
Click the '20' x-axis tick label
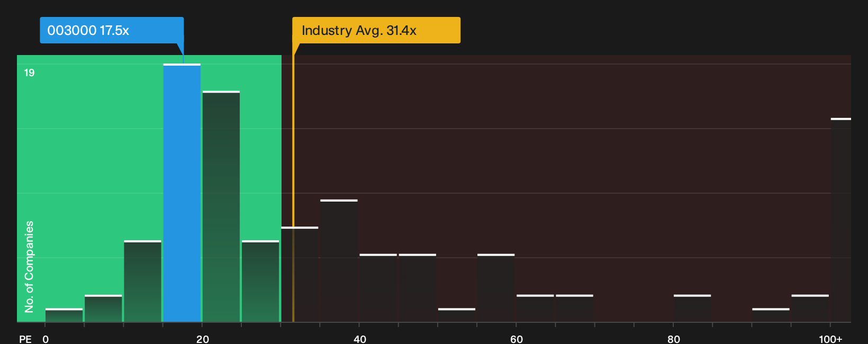tap(203, 339)
